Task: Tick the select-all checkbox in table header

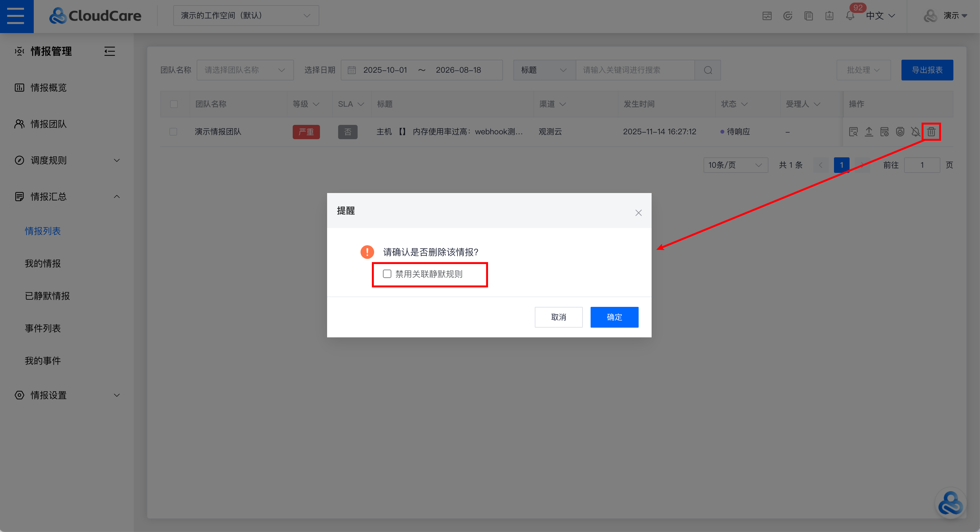Action: click(x=174, y=104)
